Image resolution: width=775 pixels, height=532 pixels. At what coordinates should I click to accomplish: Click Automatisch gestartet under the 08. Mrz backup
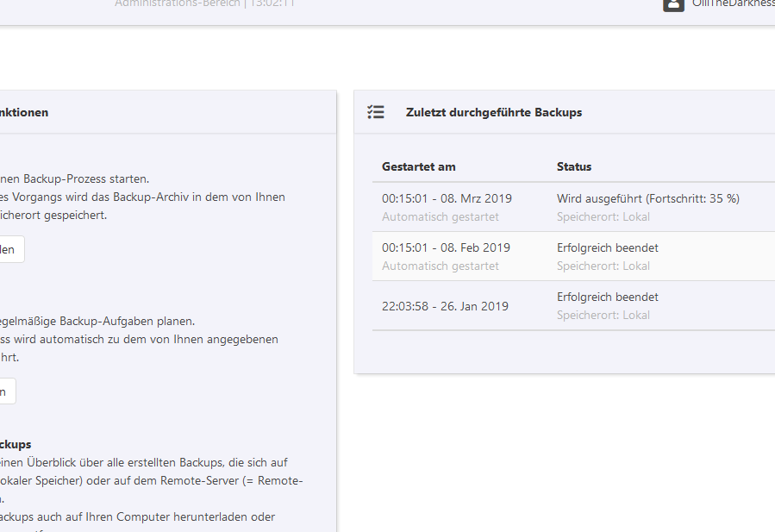coord(441,217)
